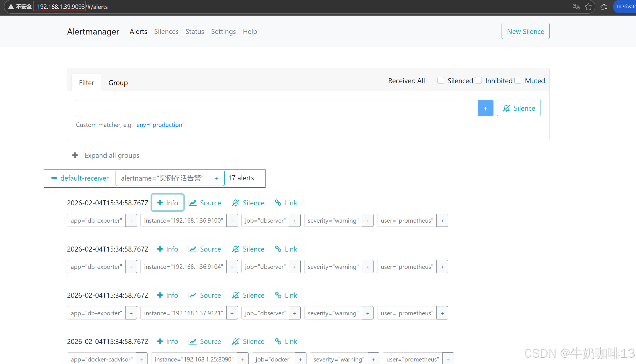Click the blue plus button beside the filter input
The image size is (636, 364).
(485, 108)
